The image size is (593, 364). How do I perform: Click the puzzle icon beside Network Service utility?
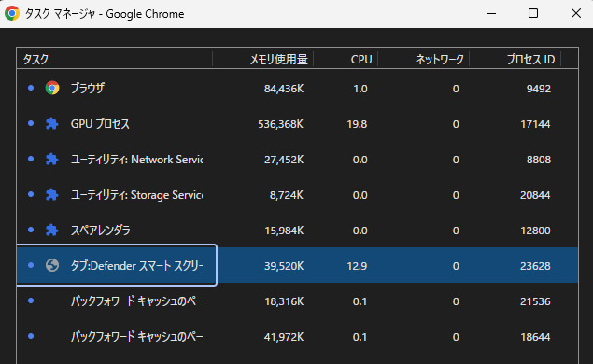tap(51, 159)
